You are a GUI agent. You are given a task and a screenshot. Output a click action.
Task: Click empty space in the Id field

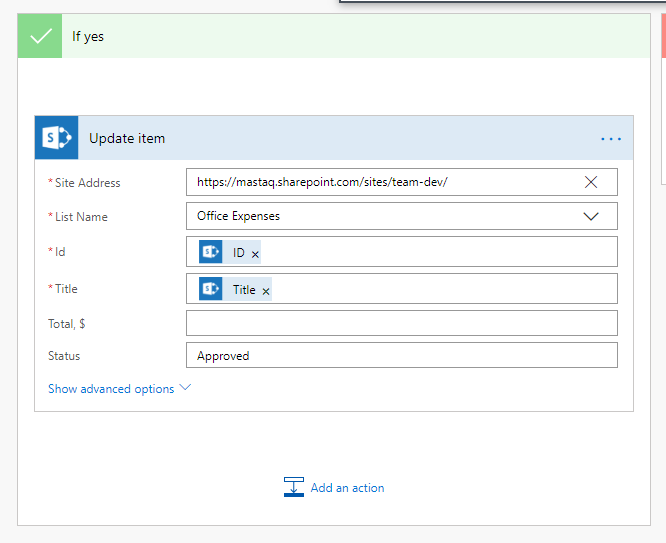(x=440, y=253)
